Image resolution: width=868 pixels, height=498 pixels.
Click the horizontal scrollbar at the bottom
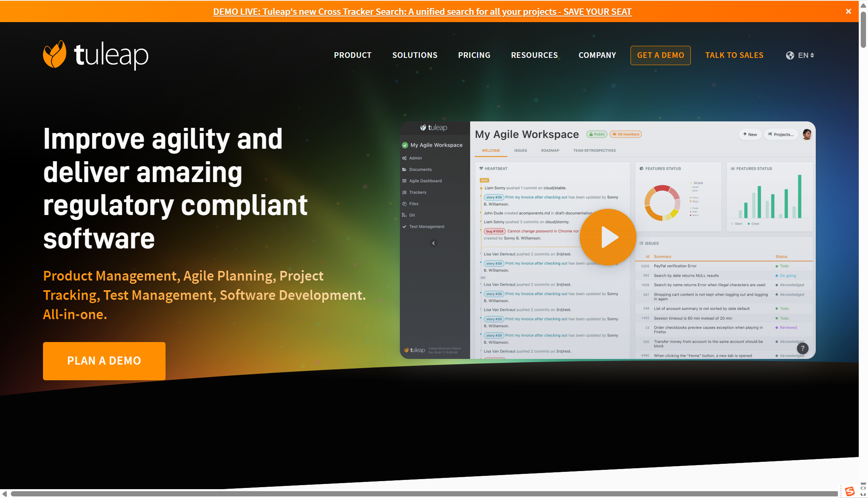pyautogui.click(x=422, y=494)
